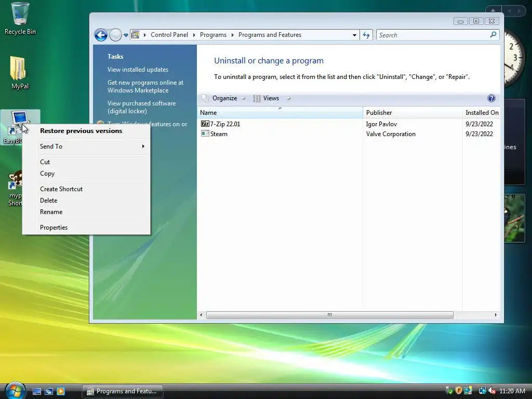Viewport: 532px width, 399px height.
Task: Click the Views toolbar button
Action: tap(267, 98)
